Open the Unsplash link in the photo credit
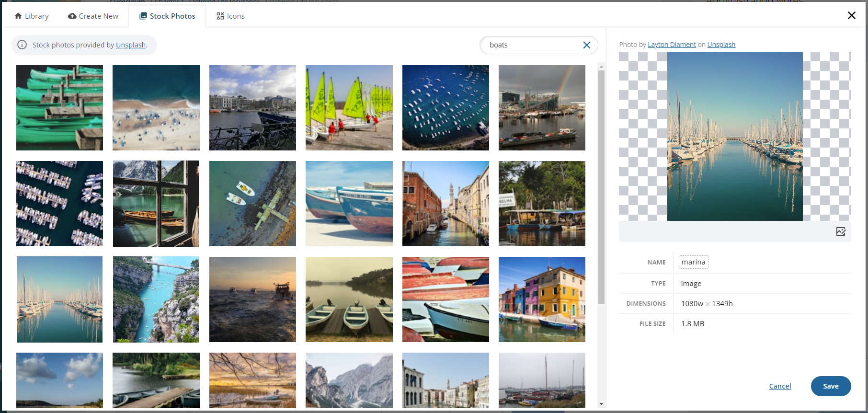This screenshot has width=868, height=413. coord(721,45)
